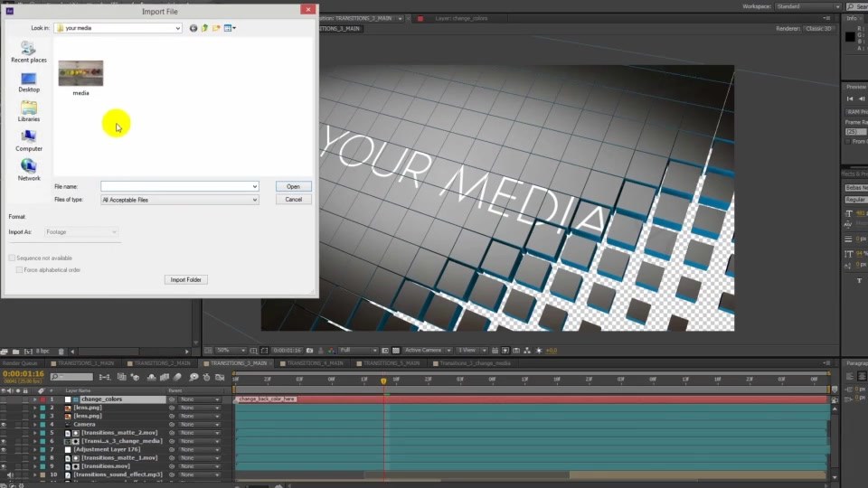
Task: Select the media file thumbnail
Action: click(80, 78)
